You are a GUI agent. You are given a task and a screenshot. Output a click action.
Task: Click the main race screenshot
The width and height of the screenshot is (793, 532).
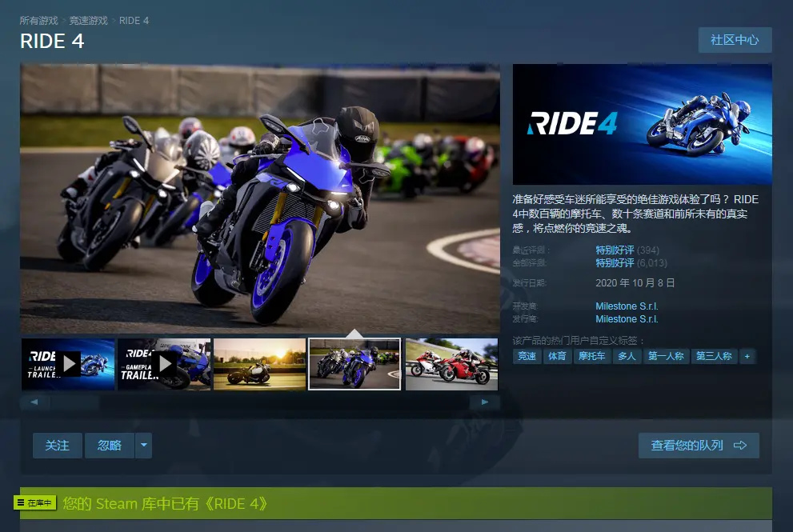[260, 198]
